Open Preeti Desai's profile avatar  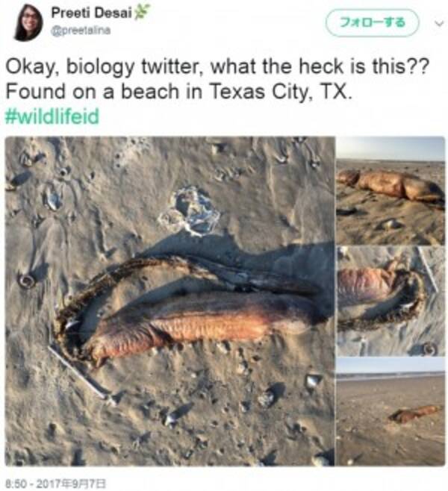28,23
